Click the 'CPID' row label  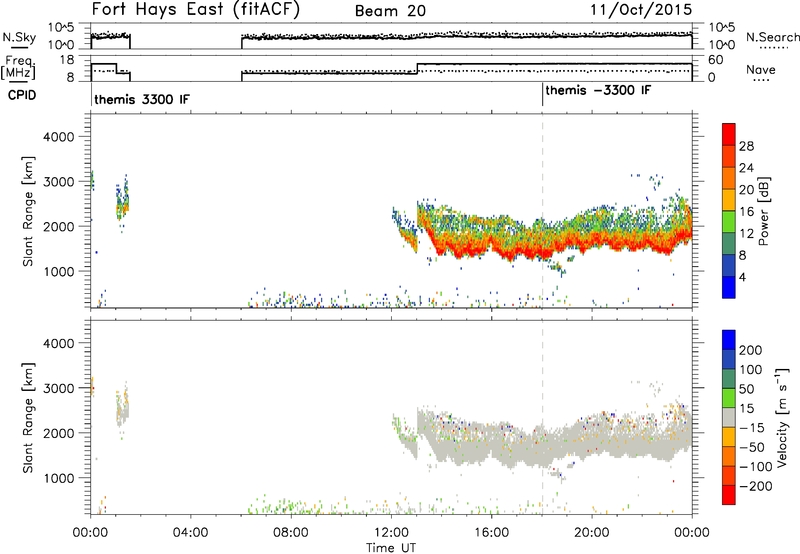coord(22,95)
